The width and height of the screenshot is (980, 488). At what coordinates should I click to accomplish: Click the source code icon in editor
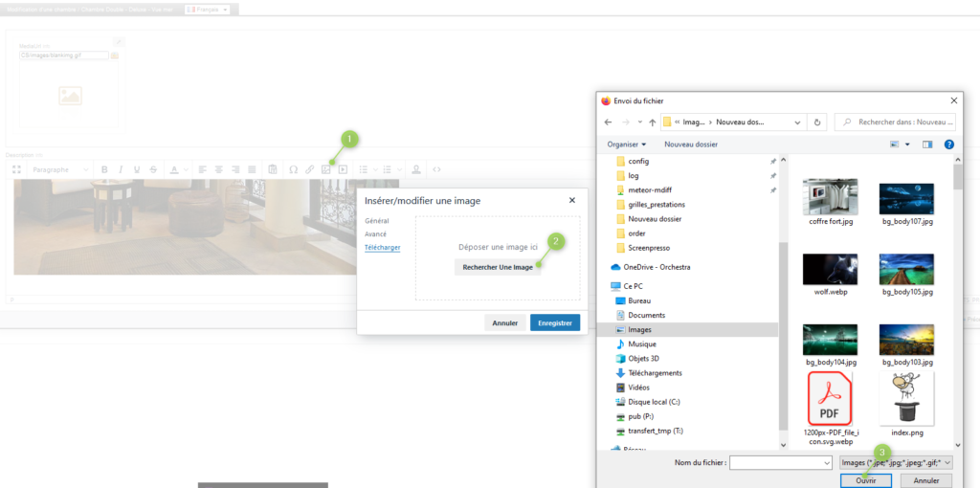click(436, 169)
